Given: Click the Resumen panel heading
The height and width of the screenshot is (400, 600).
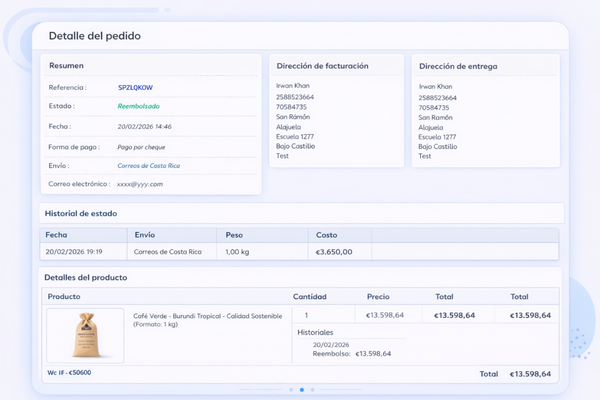Looking at the screenshot, I should pyautogui.click(x=66, y=65).
